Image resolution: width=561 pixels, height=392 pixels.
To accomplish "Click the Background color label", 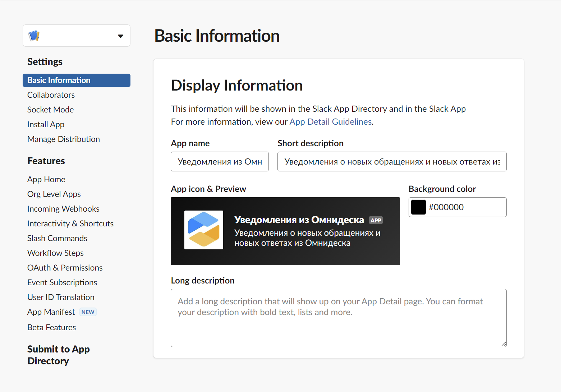I will (442, 189).
